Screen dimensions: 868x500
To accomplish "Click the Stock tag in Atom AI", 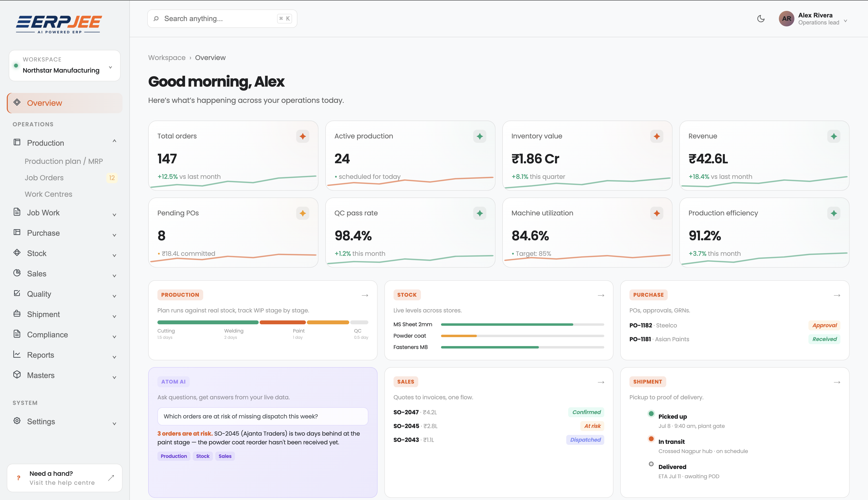I will pos(203,456).
